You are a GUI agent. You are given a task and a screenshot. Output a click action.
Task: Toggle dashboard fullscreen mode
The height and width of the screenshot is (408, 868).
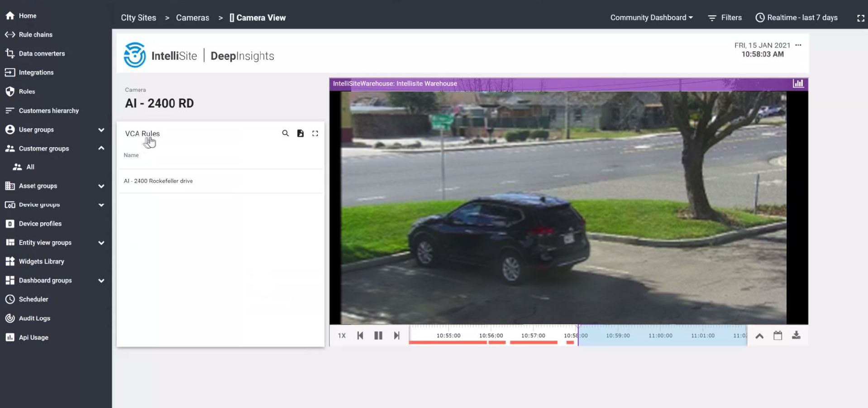[861, 18]
